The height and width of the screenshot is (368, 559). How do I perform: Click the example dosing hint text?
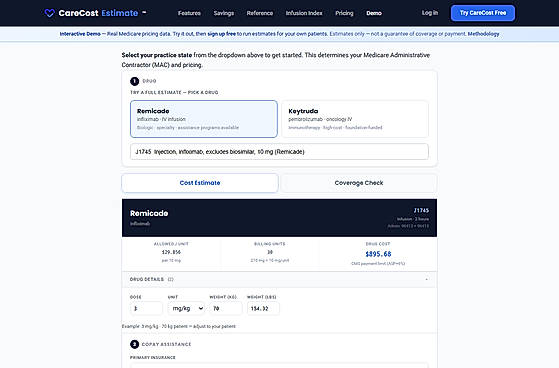(179, 326)
